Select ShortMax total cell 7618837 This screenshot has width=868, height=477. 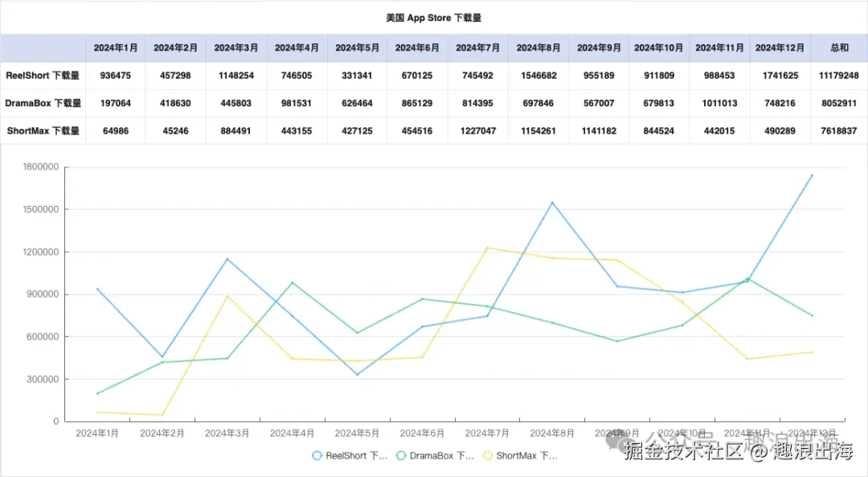(839, 131)
